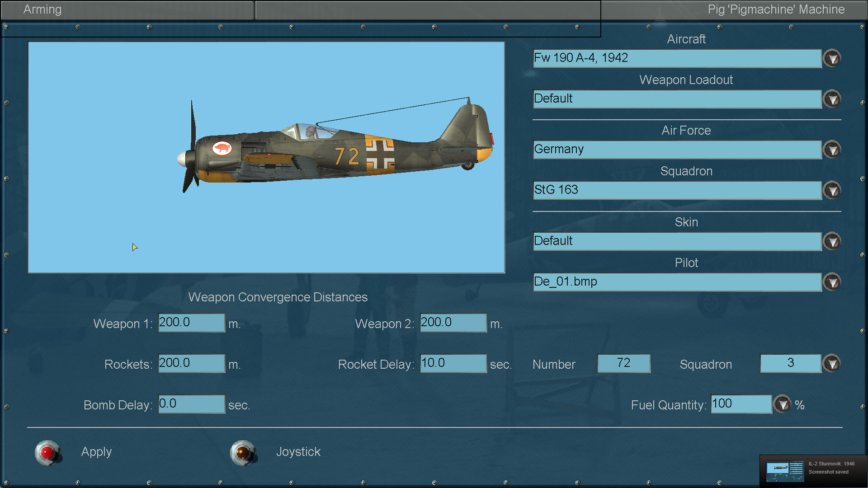Click the Bomb Delay input field
Image resolution: width=868 pixels, height=488 pixels.
click(192, 404)
